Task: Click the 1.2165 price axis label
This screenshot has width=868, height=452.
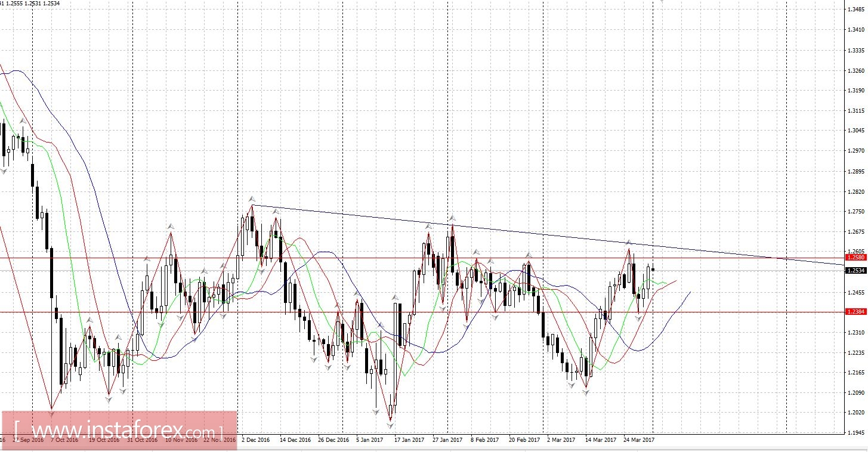Action: coord(857,373)
